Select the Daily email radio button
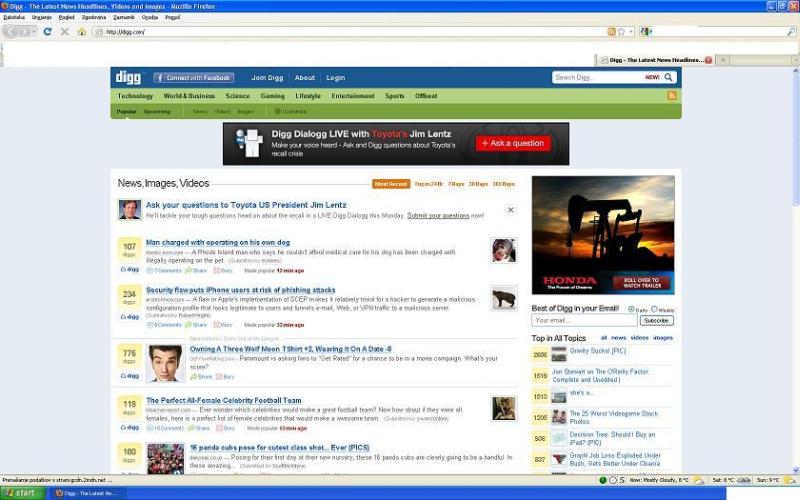Image resolution: width=800 pixels, height=500 pixels. tap(632, 310)
